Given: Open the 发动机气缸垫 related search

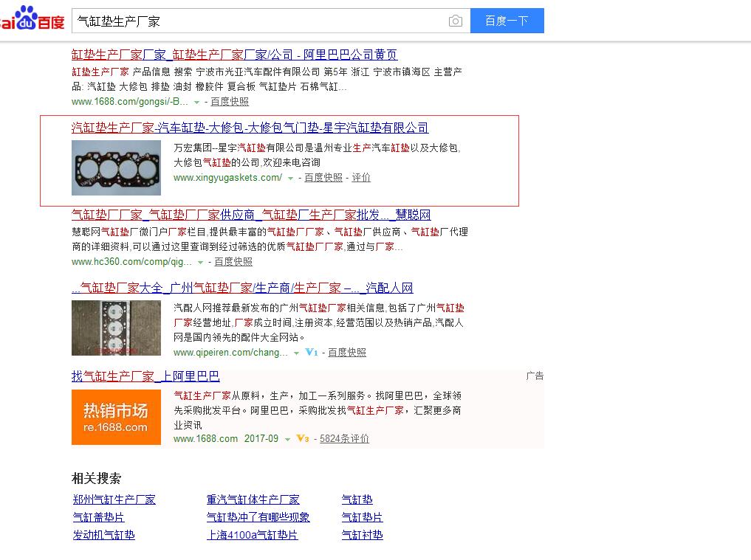Looking at the screenshot, I should [104, 535].
